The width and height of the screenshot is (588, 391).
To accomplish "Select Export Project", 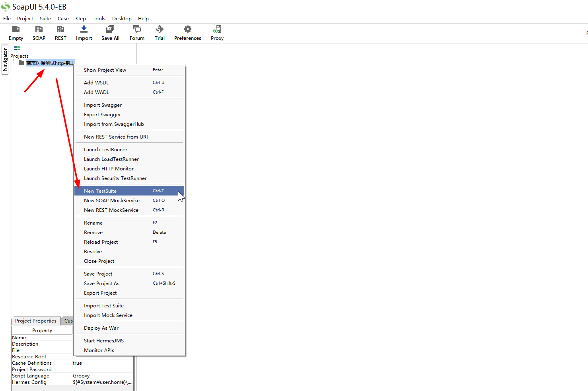I will [x=129, y=293].
